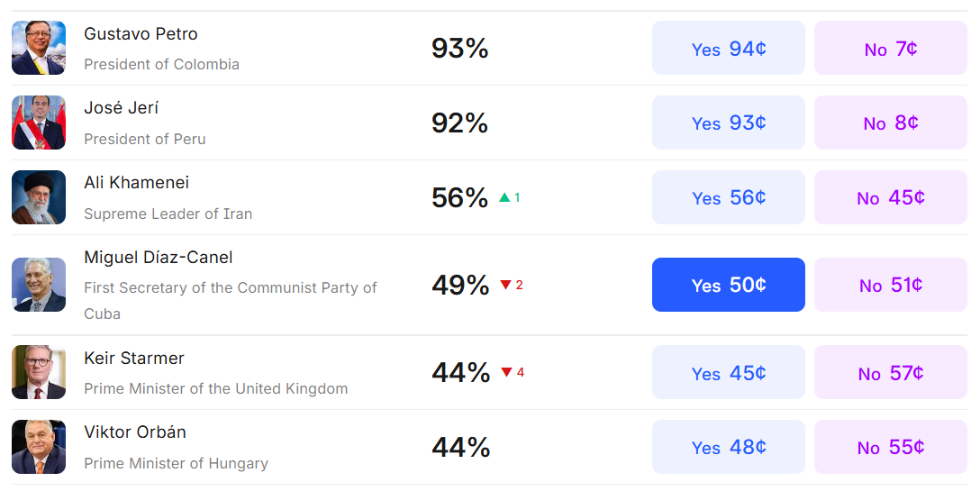Image resolution: width=980 pixels, height=491 pixels.
Task: Select Miguel Díaz-Canel's portrait image
Action: (39, 285)
